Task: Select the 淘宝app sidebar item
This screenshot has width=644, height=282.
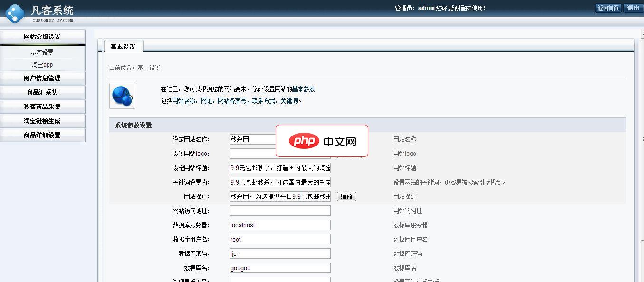Action: point(43,64)
